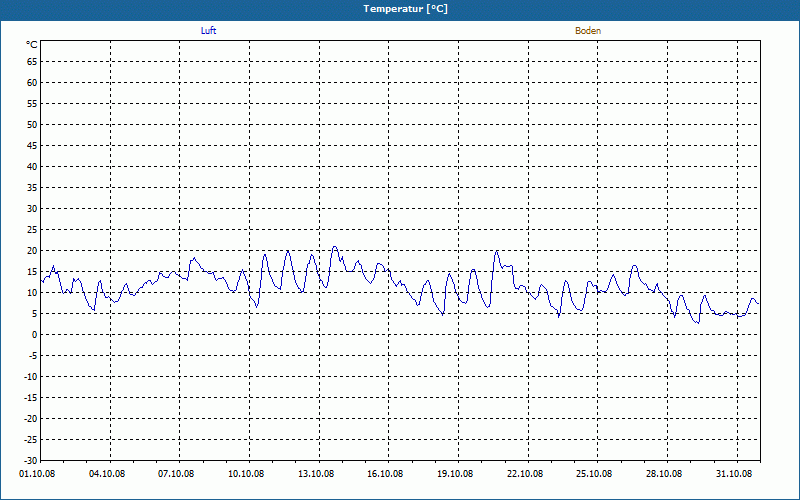Screen dimensions: 800x500
Task: Click the 31.10.08 date label
Action: (x=734, y=473)
